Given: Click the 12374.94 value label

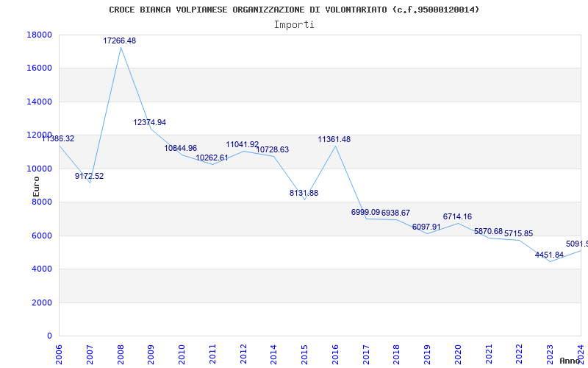Looking at the screenshot, I should (x=149, y=123).
